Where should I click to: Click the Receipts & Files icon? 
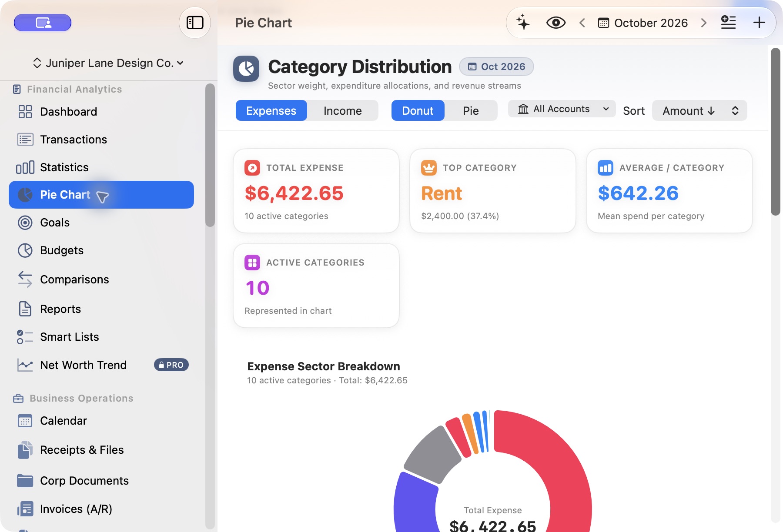[x=25, y=450]
